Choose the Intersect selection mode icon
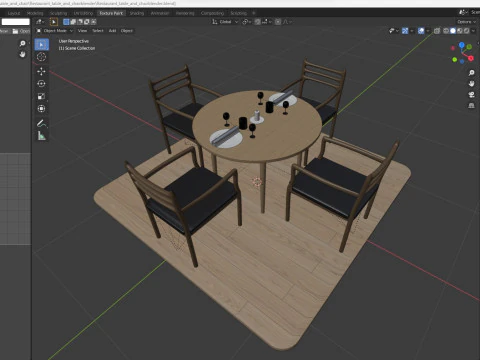 pos(94,22)
